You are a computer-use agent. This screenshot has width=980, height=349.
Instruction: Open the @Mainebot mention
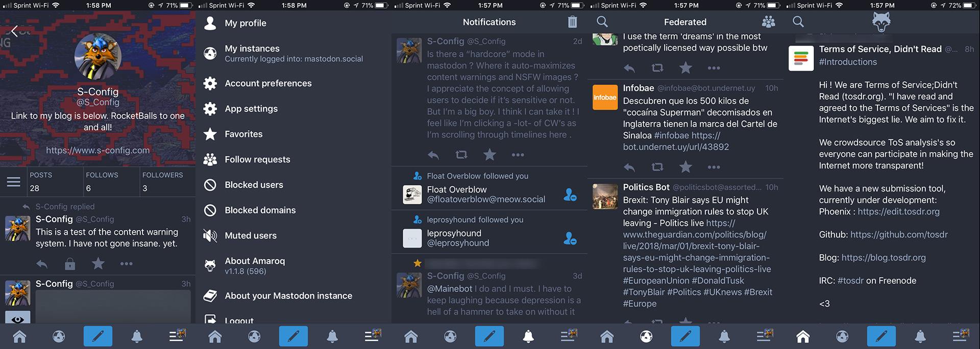[x=450, y=289]
